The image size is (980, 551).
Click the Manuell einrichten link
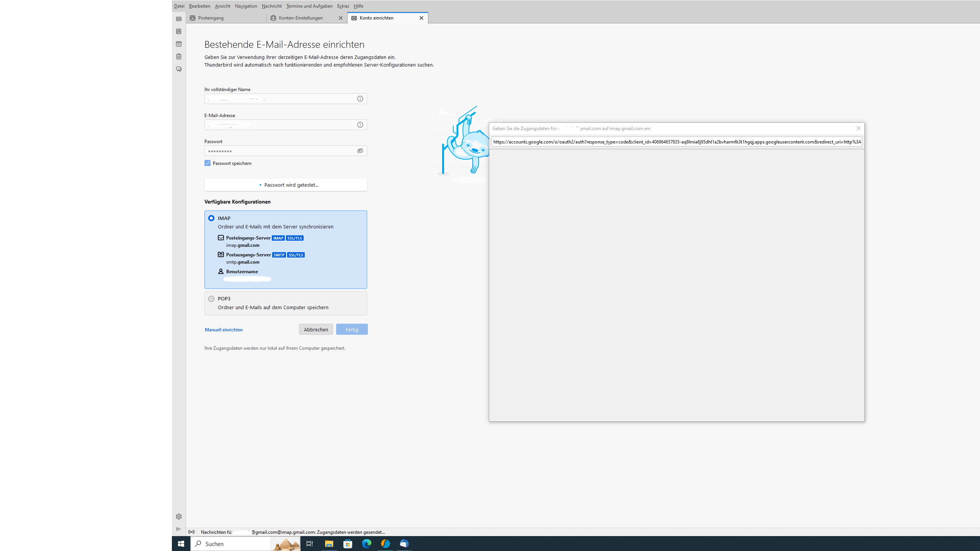224,330
